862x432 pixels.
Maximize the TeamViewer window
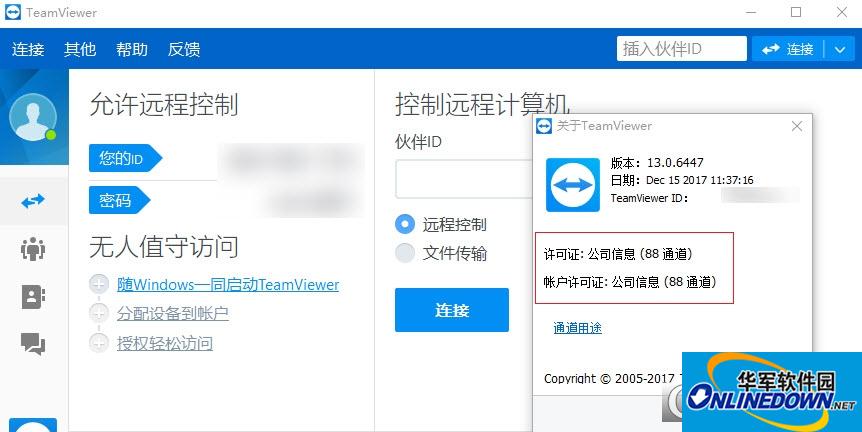point(796,12)
